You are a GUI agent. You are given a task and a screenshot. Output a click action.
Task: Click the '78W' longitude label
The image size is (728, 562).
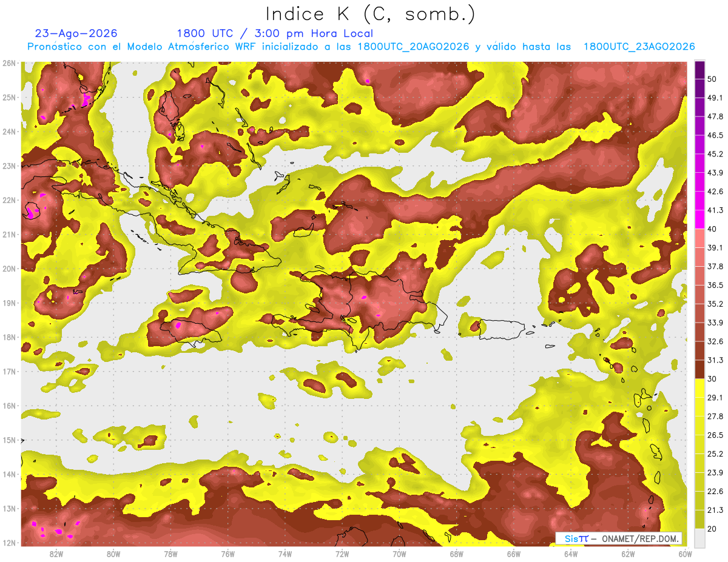pyautogui.click(x=170, y=554)
